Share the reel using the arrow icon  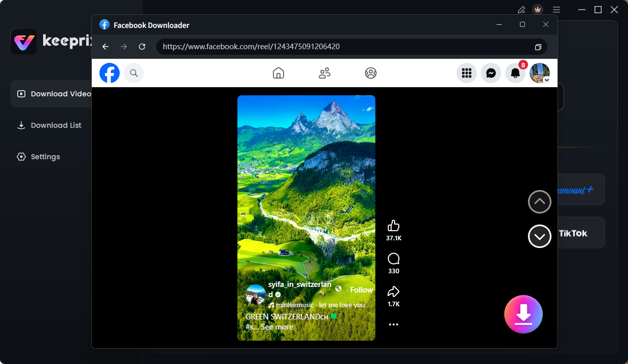393,292
